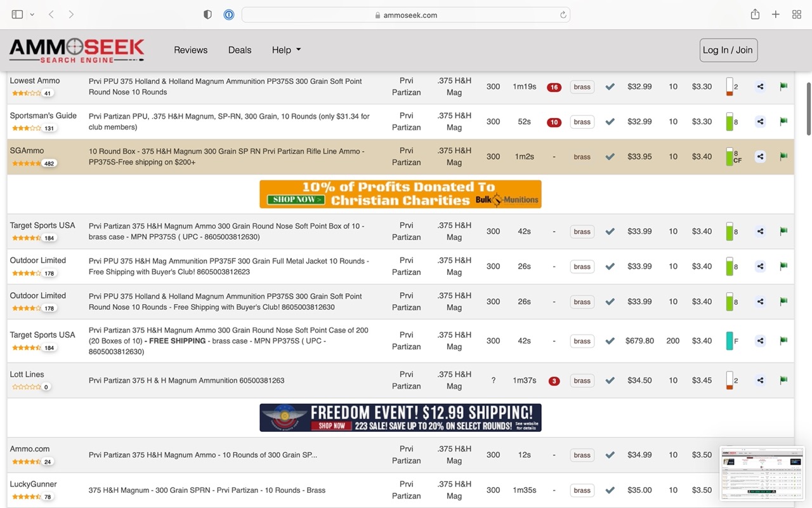812x508 pixels.
Task: Open the Sportsman's Guide retailer link
Action: coord(43,116)
